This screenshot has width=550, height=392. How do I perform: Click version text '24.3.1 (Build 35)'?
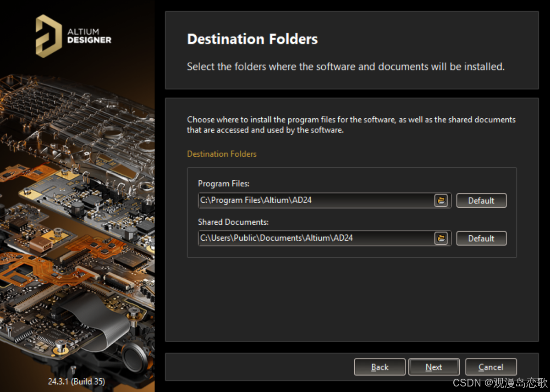coord(77,381)
